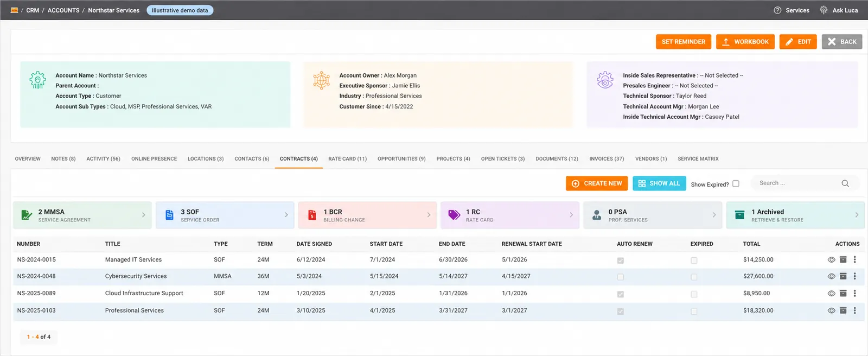
Task: Open the Open Tickets (3) tab
Action: click(503, 159)
